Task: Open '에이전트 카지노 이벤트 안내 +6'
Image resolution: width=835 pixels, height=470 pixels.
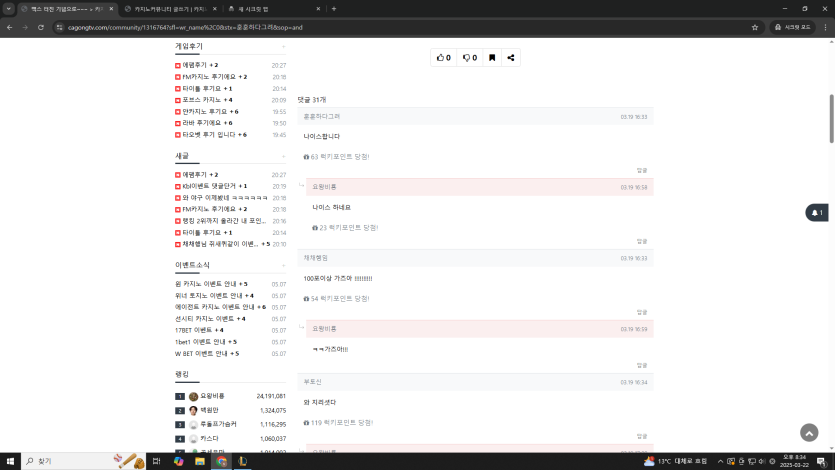Action: [220, 307]
